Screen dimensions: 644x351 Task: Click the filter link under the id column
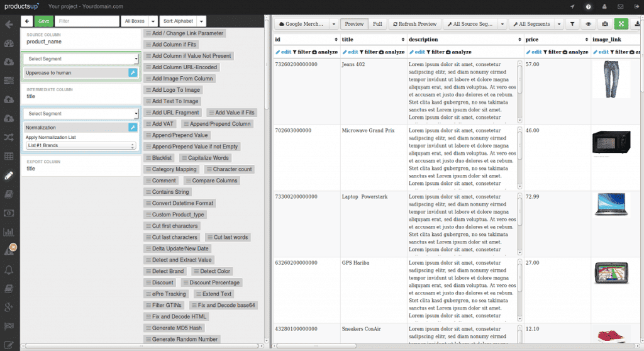pyautogui.click(x=301, y=52)
